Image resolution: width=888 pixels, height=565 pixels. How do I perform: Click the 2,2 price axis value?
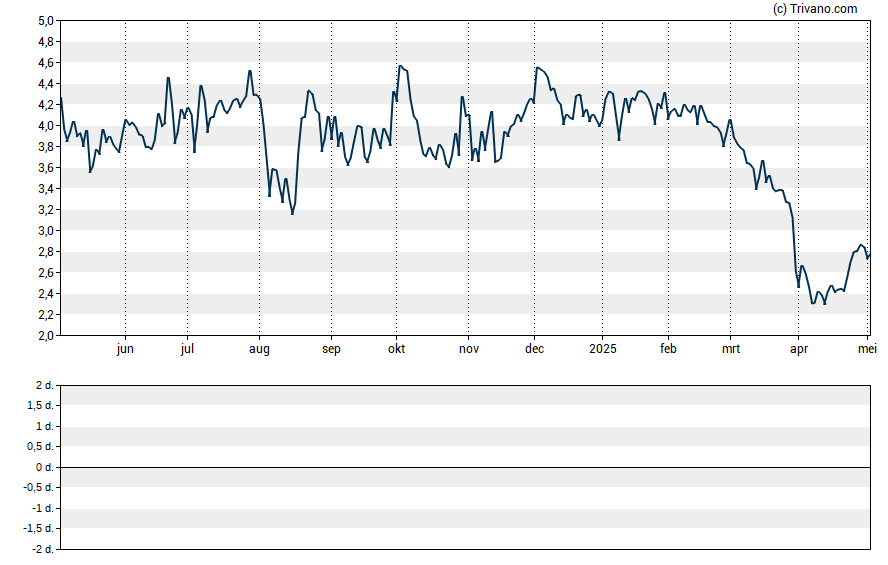point(46,314)
